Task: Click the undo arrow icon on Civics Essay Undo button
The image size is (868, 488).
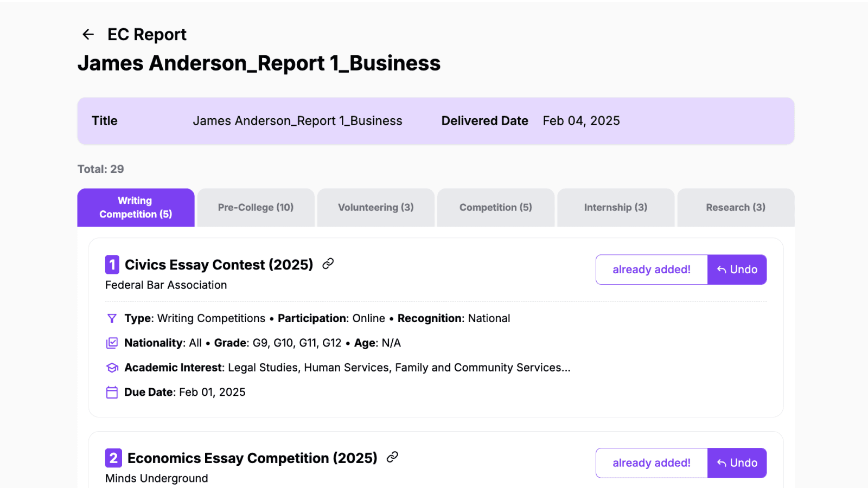Action: click(722, 269)
